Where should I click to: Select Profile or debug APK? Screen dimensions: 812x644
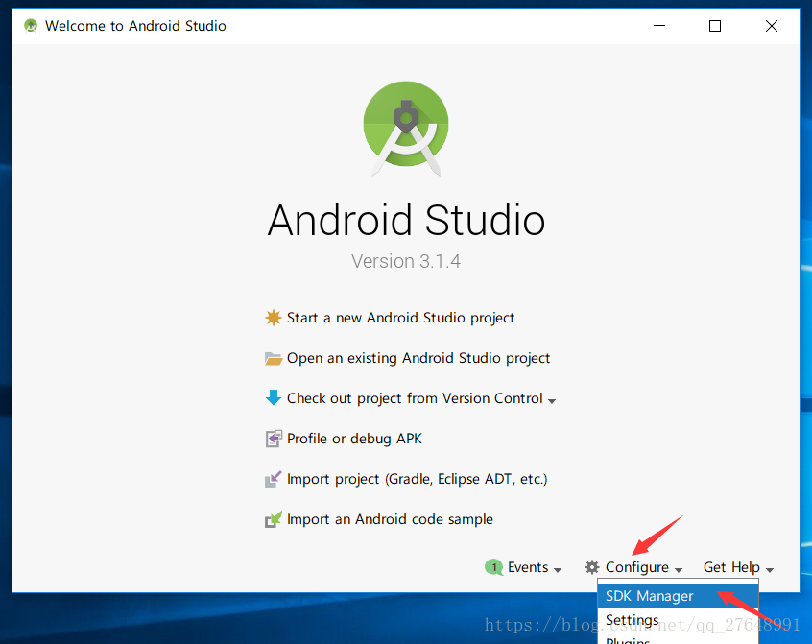coord(354,439)
